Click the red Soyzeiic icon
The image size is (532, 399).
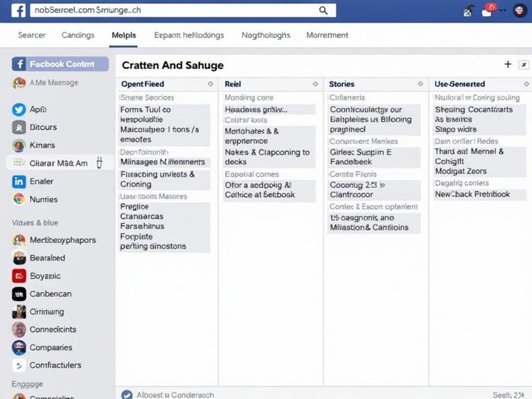[19, 276]
